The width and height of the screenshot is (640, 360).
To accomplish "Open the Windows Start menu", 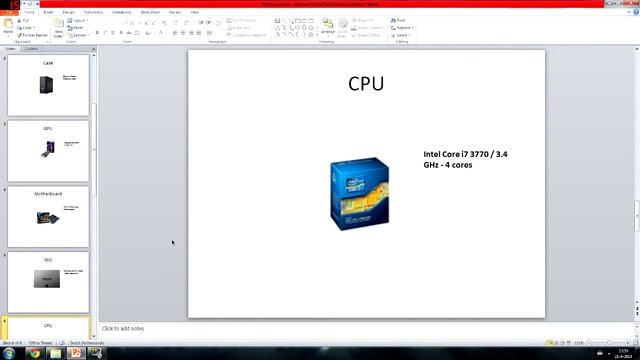I will [9, 353].
